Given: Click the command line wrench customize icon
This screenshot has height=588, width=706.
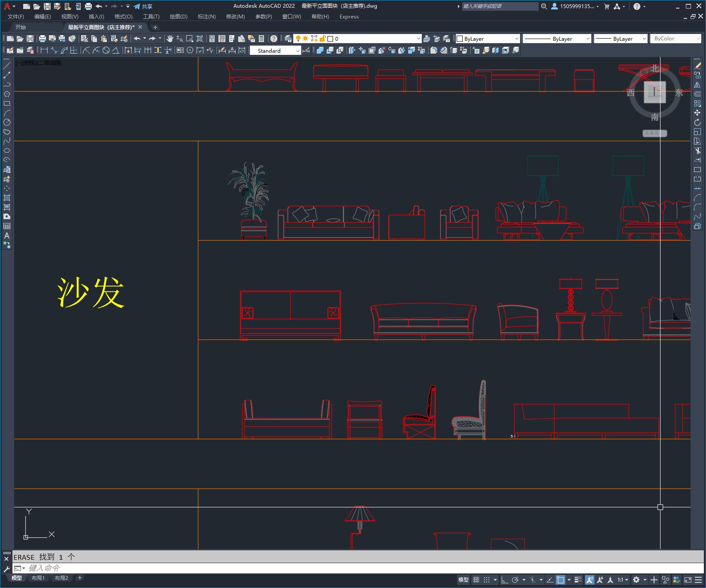Looking at the screenshot, I should tap(6, 568).
